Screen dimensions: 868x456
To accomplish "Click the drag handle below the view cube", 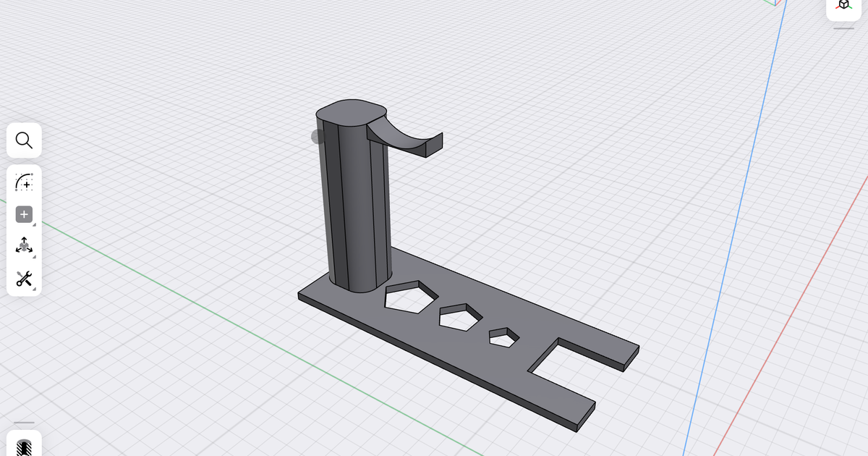I will [843, 28].
